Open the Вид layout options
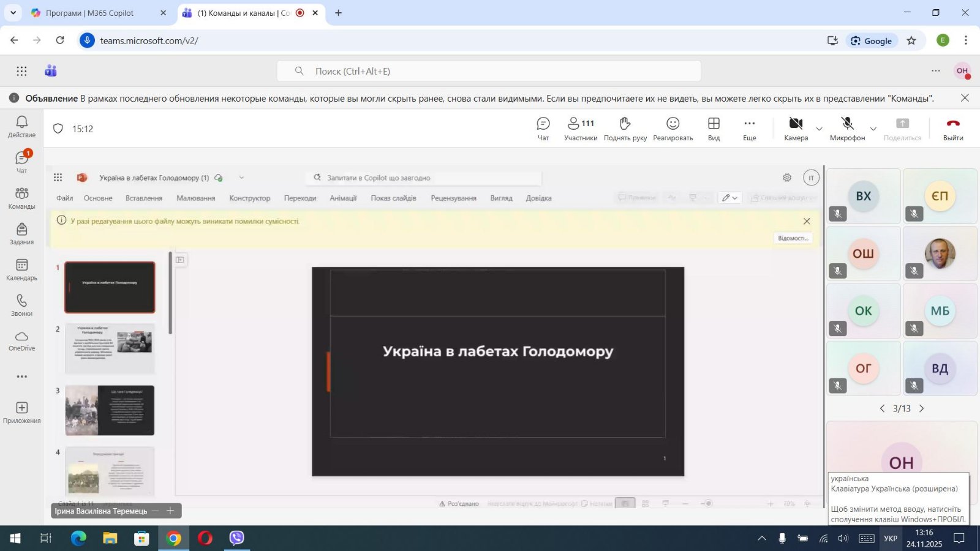 (x=714, y=129)
